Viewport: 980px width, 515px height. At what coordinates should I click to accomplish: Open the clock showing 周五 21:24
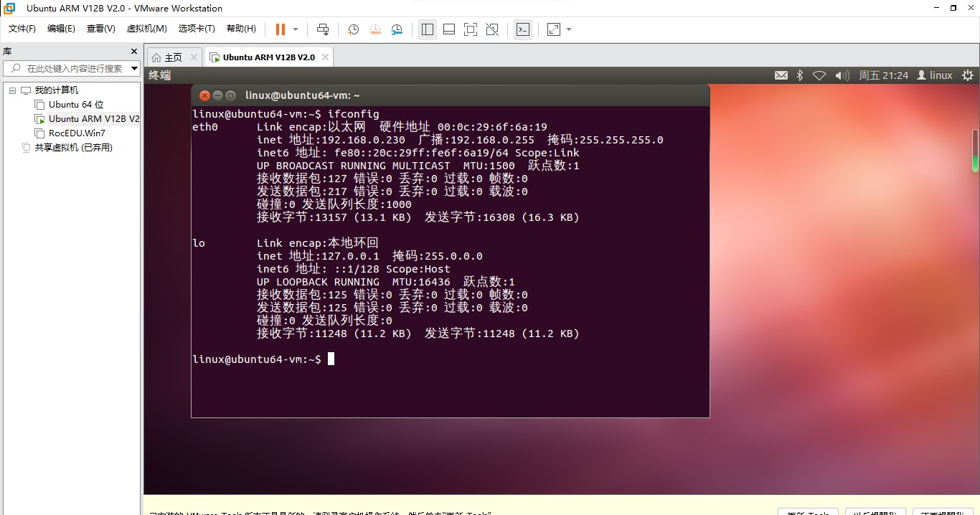click(884, 75)
